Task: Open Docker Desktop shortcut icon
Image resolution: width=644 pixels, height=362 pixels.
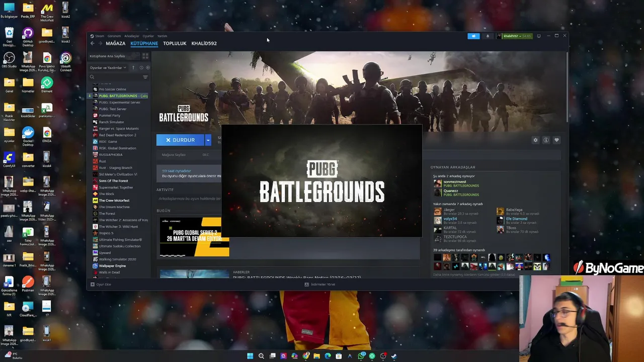Action: (x=28, y=136)
